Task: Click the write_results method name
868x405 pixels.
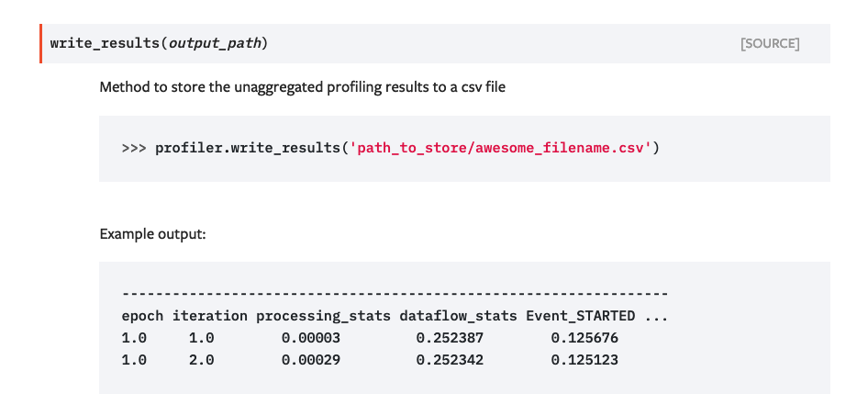Action: click(x=105, y=43)
